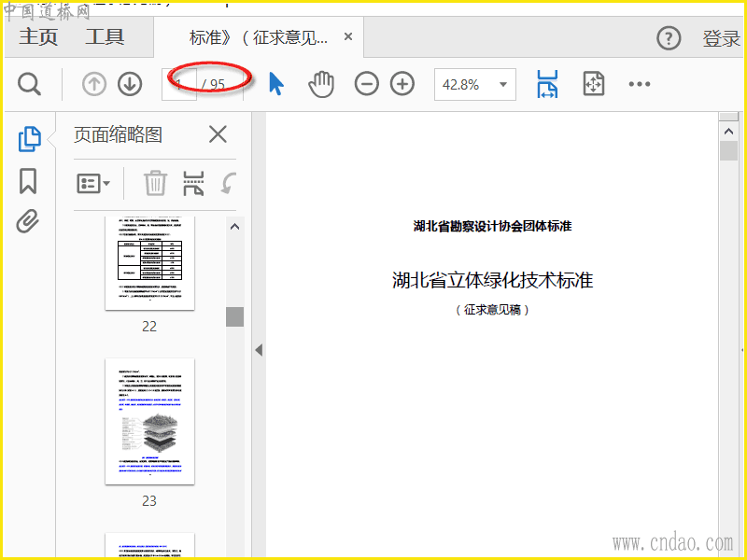Screen dimensions: 747x560
Task: Select page 23 thumbnail
Action: 149,422
